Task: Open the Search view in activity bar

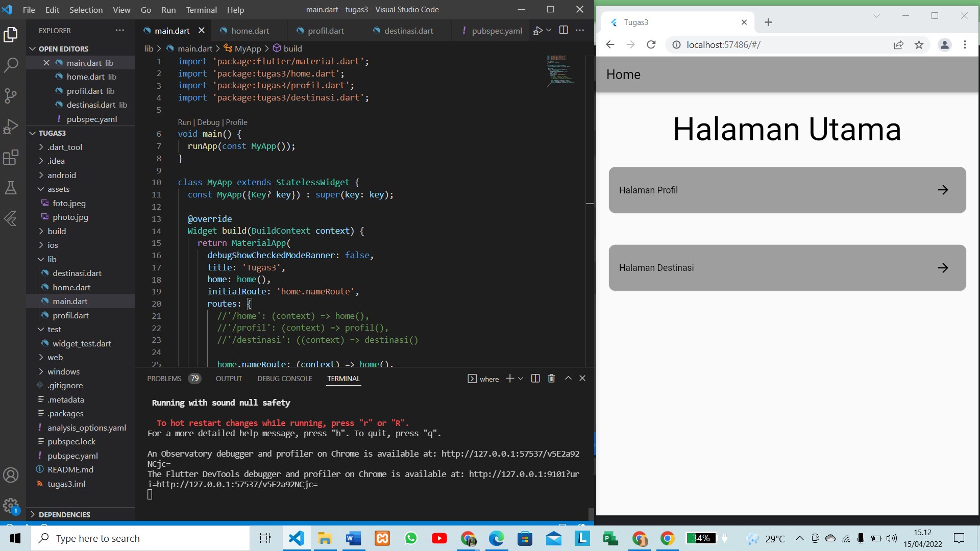Action: click(11, 65)
